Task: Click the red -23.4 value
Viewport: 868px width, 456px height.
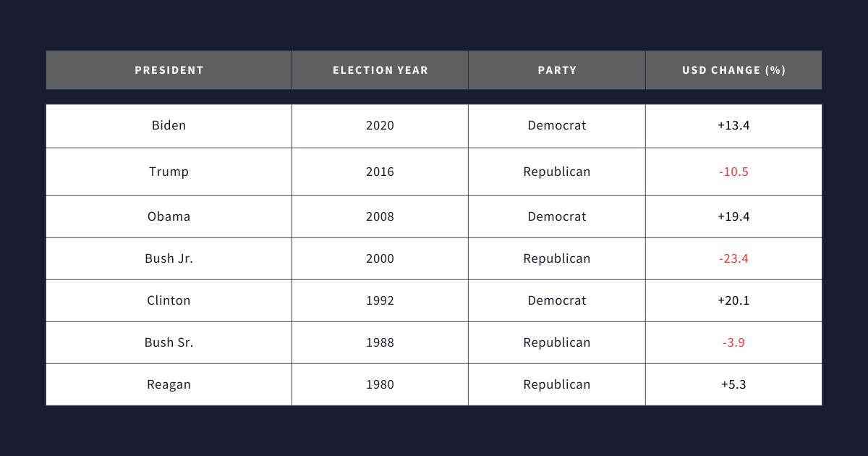Action: [733, 258]
